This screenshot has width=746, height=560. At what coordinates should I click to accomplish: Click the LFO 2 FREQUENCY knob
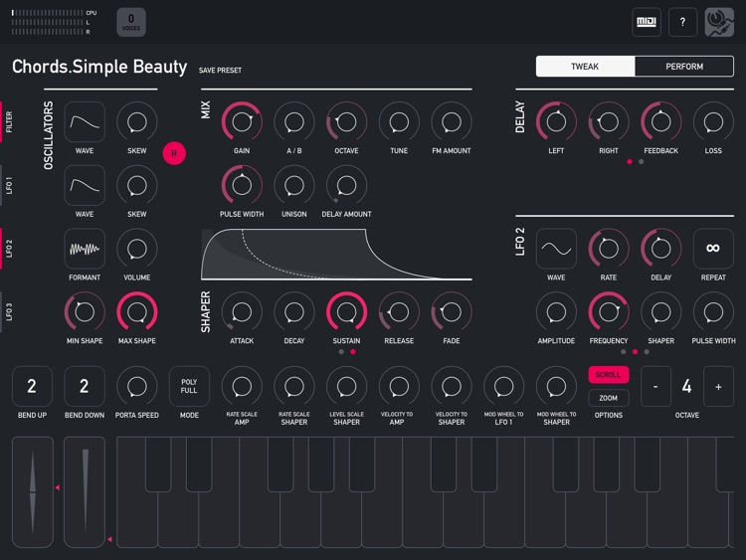click(x=609, y=311)
